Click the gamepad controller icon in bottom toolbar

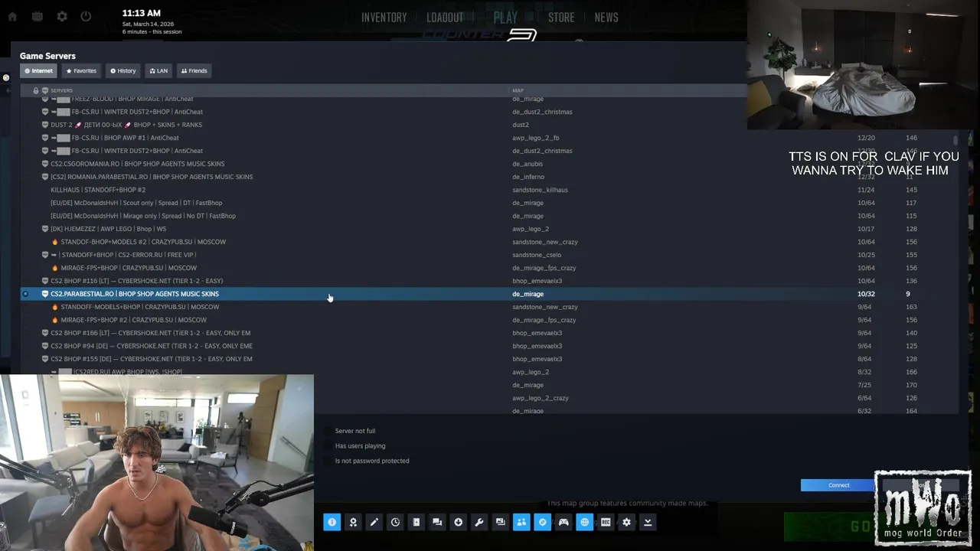563,522
